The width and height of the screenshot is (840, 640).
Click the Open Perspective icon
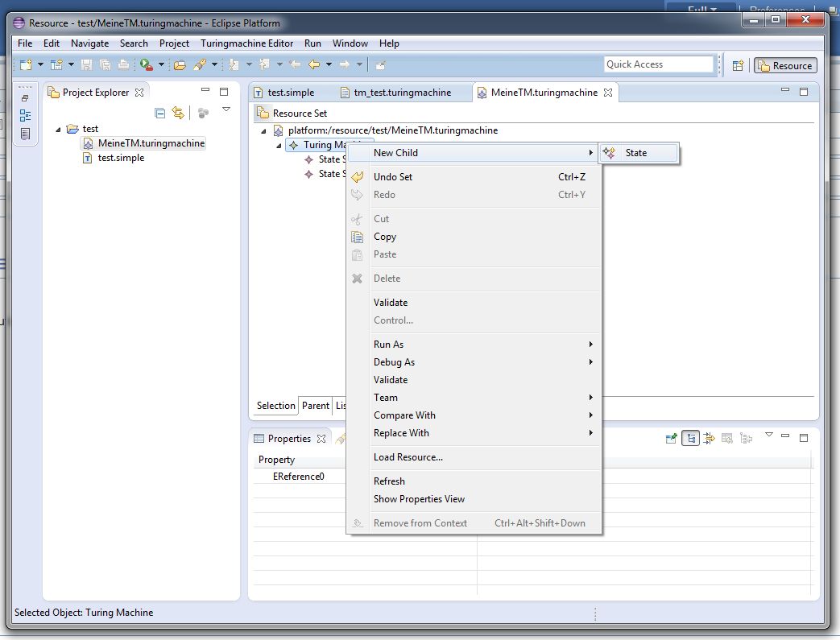[738, 65]
